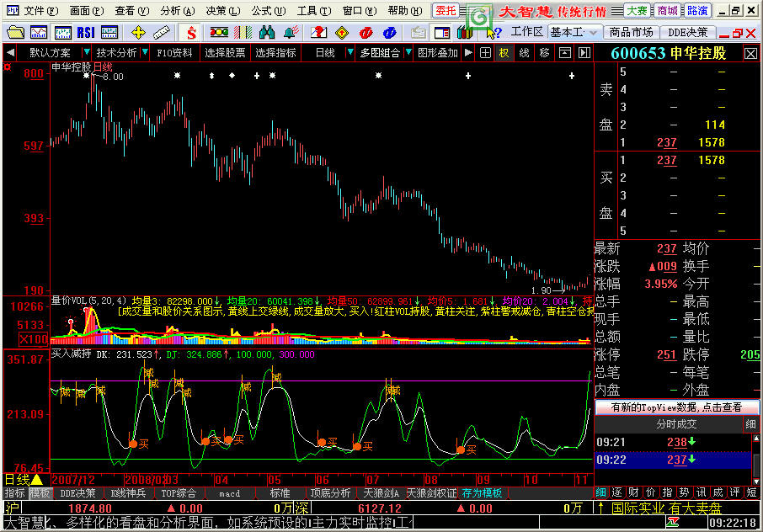The width and height of the screenshot is (763, 532).
Task: Select the 财 tab in quote panel
Action: [x=632, y=492]
